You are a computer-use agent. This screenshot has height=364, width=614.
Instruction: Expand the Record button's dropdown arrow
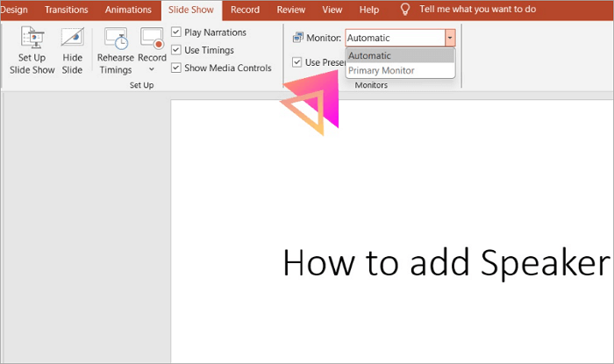[x=152, y=69]
